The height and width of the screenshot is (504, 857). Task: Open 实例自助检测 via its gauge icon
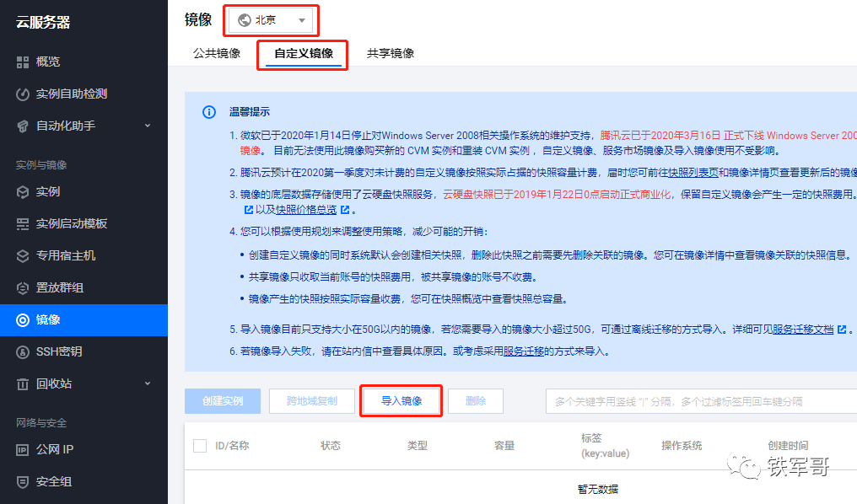tap(23, 94)
